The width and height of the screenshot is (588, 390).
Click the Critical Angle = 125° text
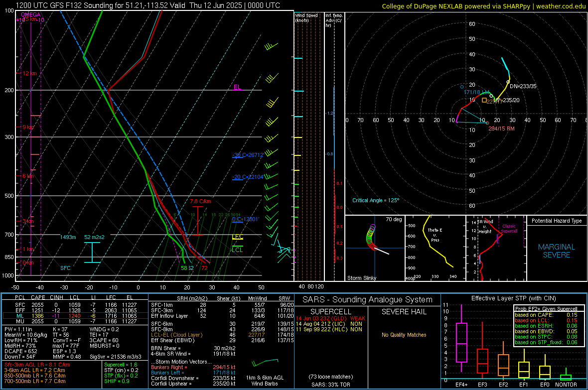pos(376,200)
